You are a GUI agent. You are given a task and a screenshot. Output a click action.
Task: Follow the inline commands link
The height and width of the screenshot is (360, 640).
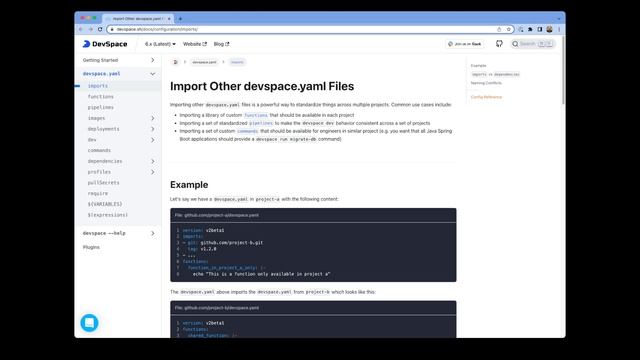248,131
